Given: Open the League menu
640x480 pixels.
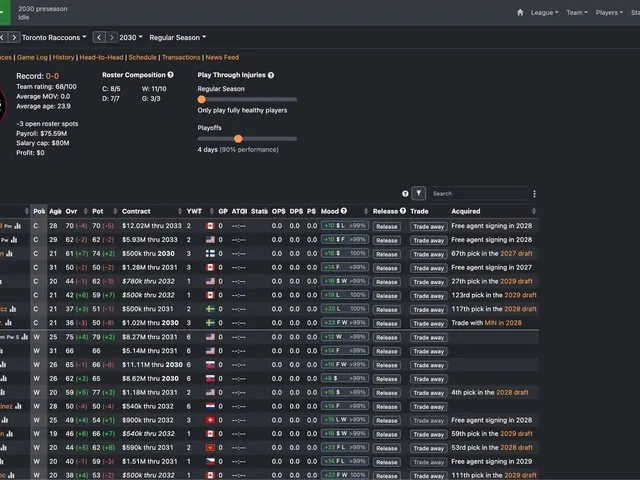Looking at the screenshot, I should pyautogui.click(x=544, y=13).
